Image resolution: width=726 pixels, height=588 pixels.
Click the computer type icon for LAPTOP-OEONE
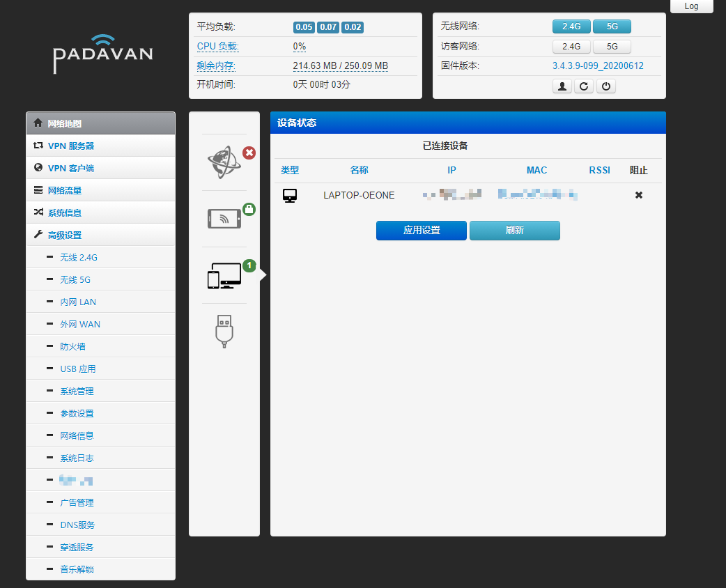[x=290, y=196]
